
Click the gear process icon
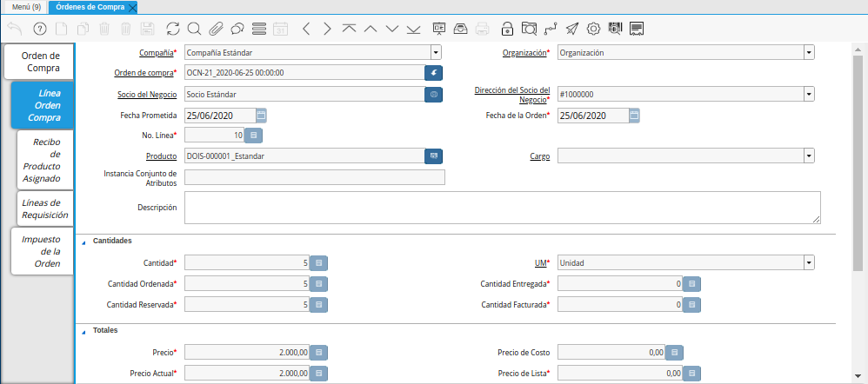pos(593,29)
